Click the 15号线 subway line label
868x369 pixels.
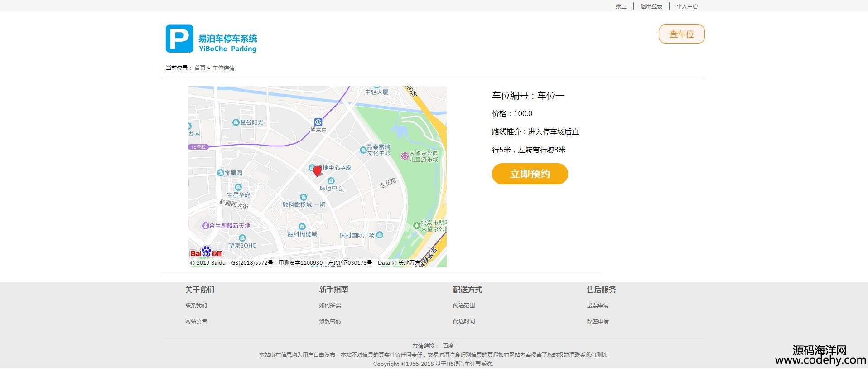click(x=198, y=147)
